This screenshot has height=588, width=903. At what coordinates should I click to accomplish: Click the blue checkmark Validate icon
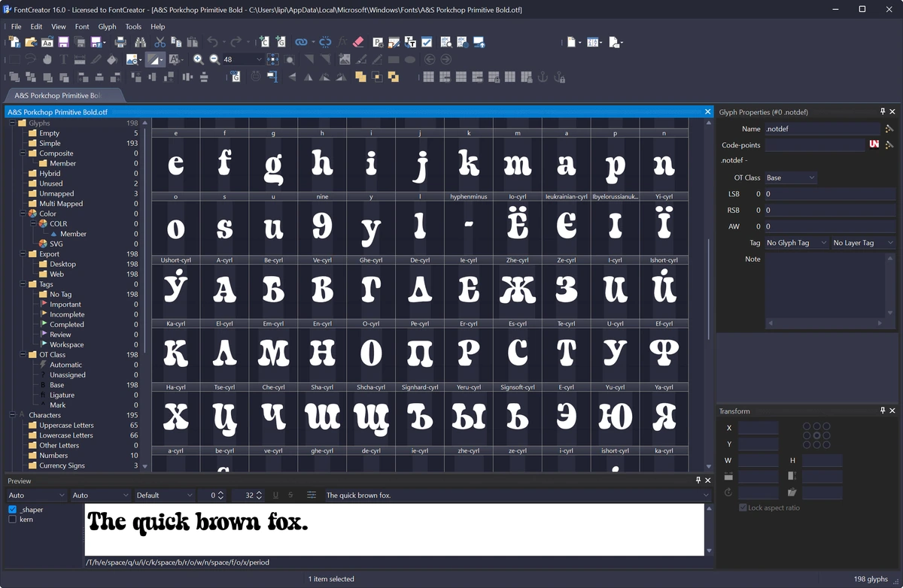pos(427,42)
